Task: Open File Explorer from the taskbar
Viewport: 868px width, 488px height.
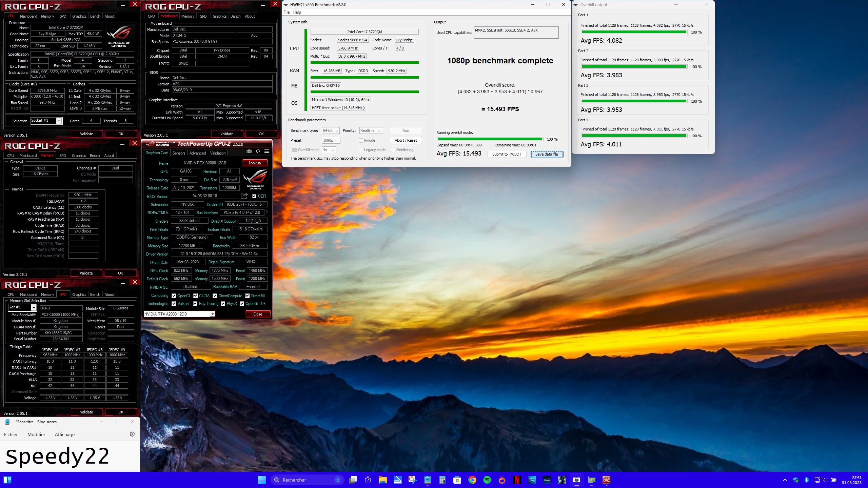Action: click(x=383, y=480)
